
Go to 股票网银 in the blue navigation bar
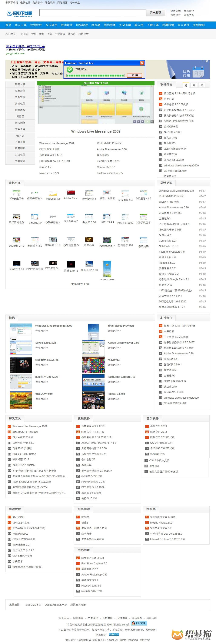pyautogui.click(x=168, y=25)
